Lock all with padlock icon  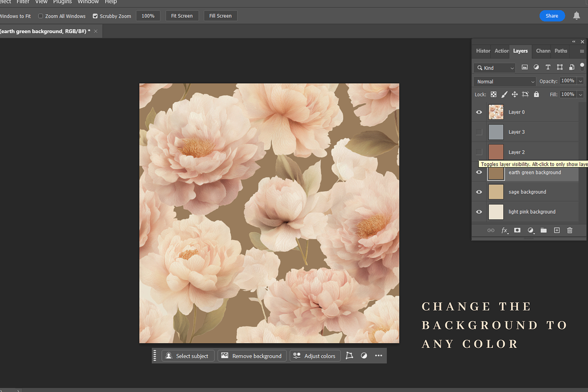(537, 94)
